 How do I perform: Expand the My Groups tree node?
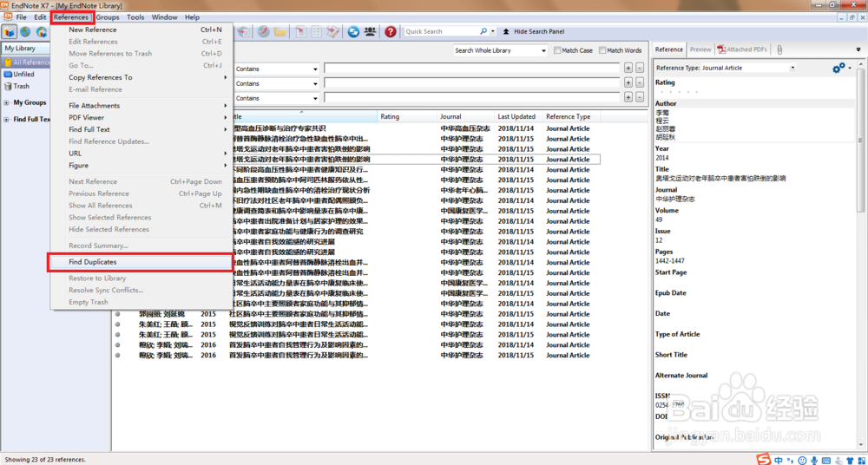7,103
